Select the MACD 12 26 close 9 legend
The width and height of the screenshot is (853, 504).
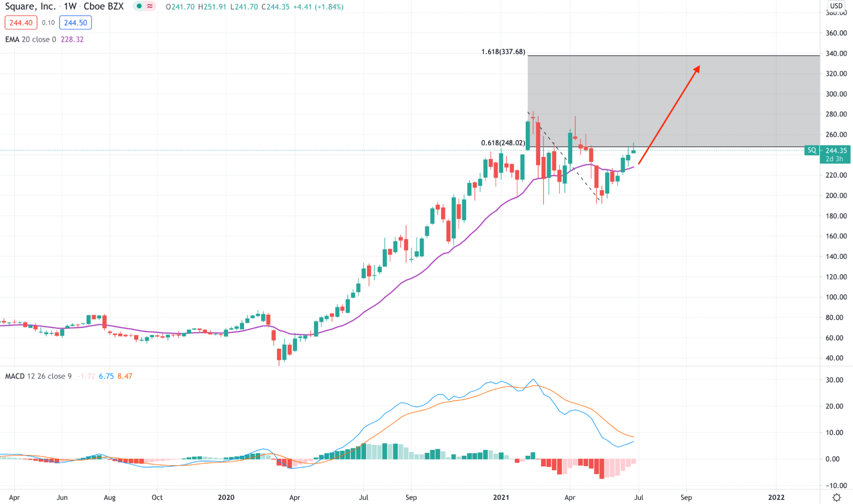tap(38, 376)
